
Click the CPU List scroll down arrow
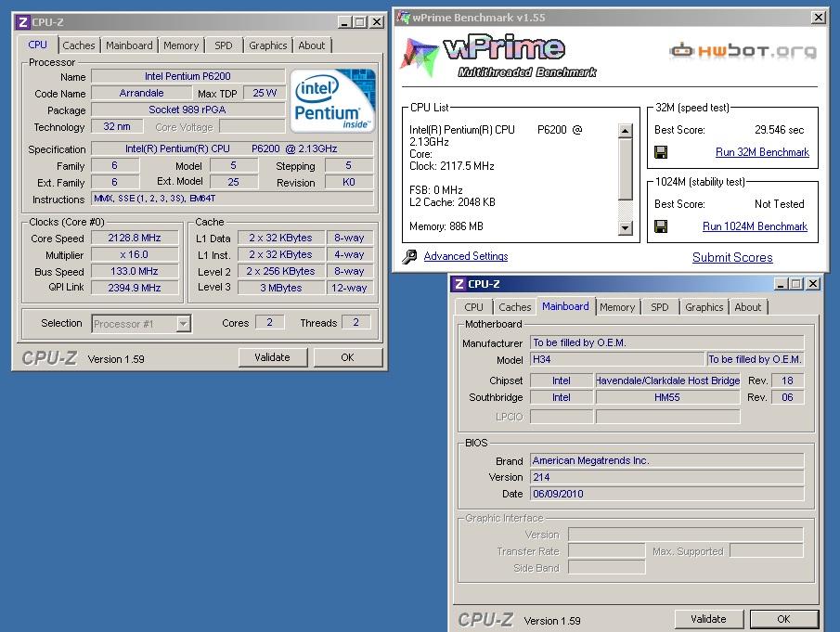click(626, 227)
